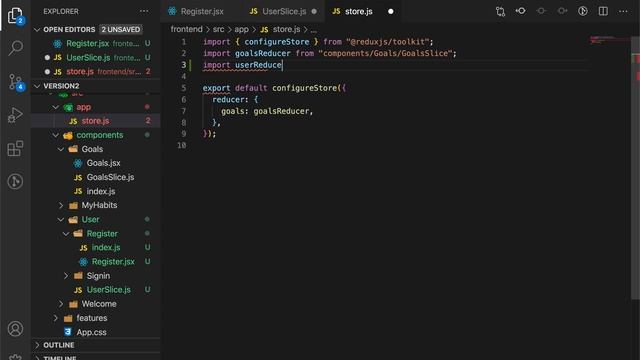Expand the Signin folder
640x360 pixels.
click(x=66, y=276)
